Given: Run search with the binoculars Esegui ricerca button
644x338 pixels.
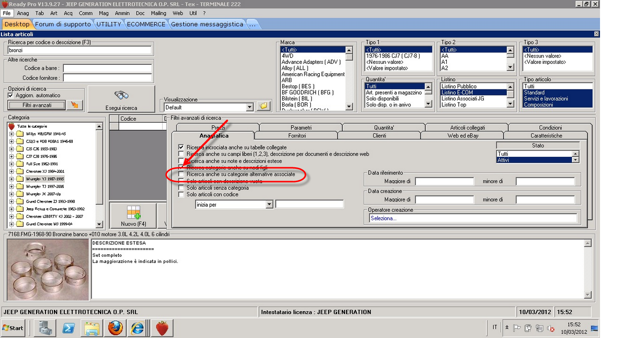Looking at the screenshot, I should tap(121, 98).
